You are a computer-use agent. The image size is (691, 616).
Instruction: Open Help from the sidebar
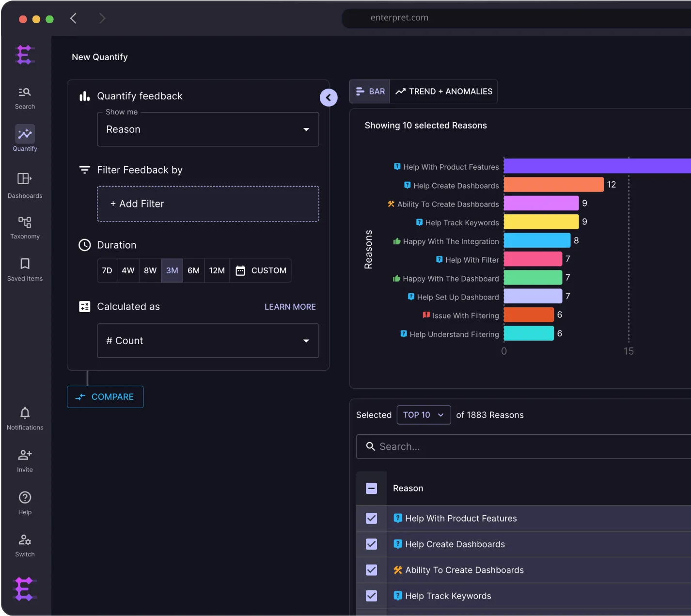click(24, 502)
